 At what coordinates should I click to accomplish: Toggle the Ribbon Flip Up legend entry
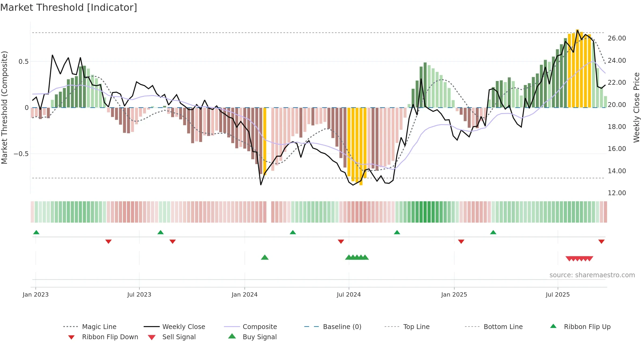click(580, 327)
